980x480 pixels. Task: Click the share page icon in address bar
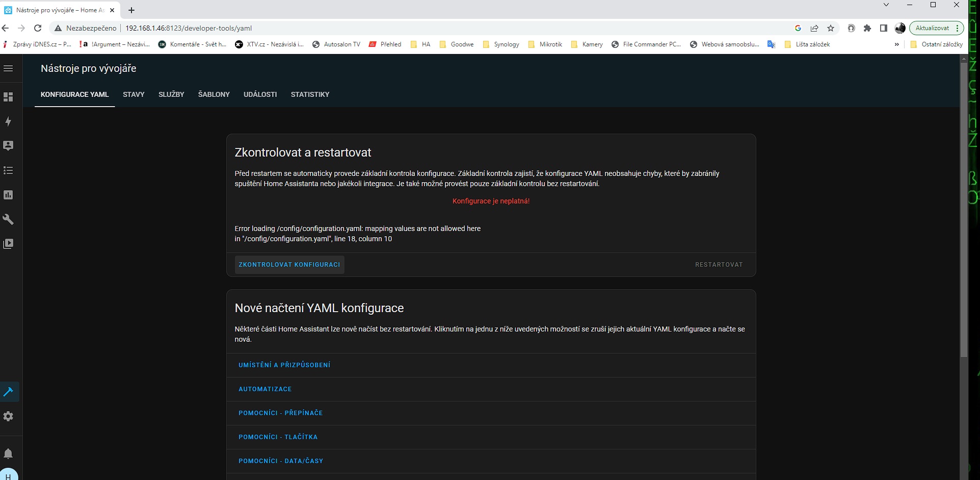click(x=814, y=28)
